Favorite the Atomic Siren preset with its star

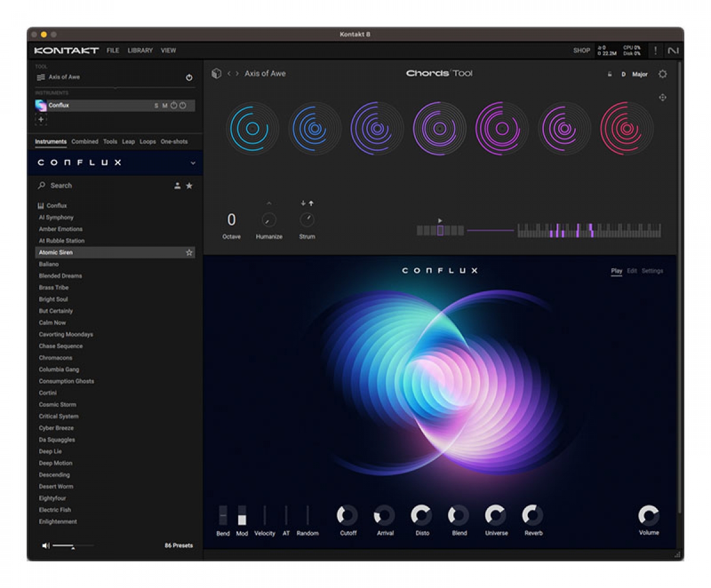pos(189,253)
